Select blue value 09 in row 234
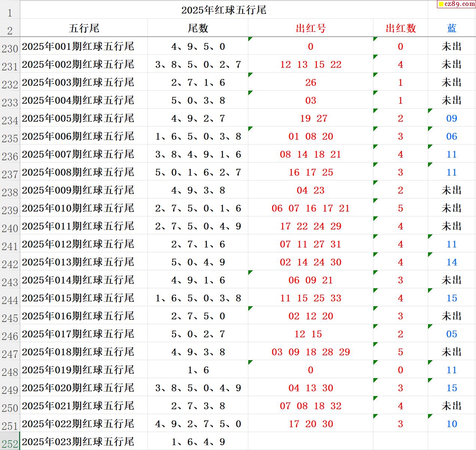This screenshot has height=450, width=476. [452, 118]
